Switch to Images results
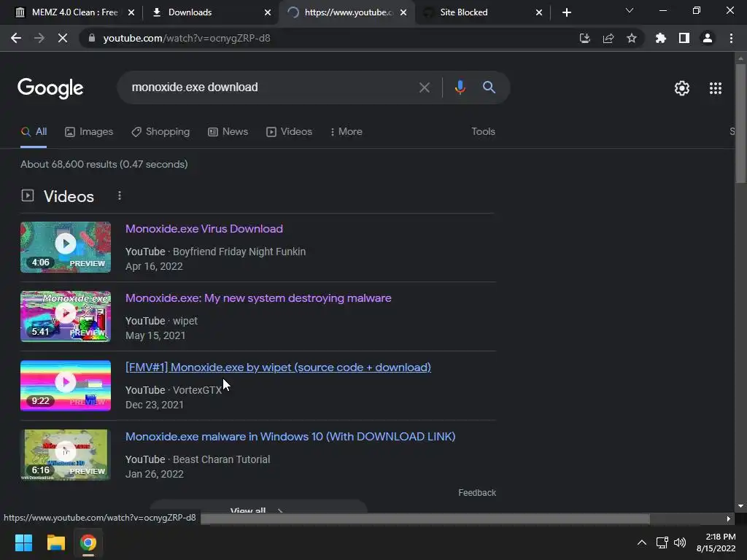 tap(89, 132)
